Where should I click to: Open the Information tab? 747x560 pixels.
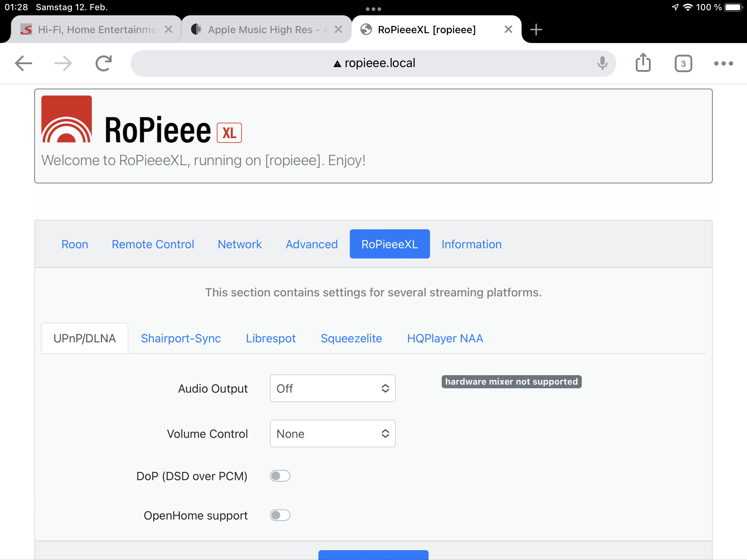point(471,244)
